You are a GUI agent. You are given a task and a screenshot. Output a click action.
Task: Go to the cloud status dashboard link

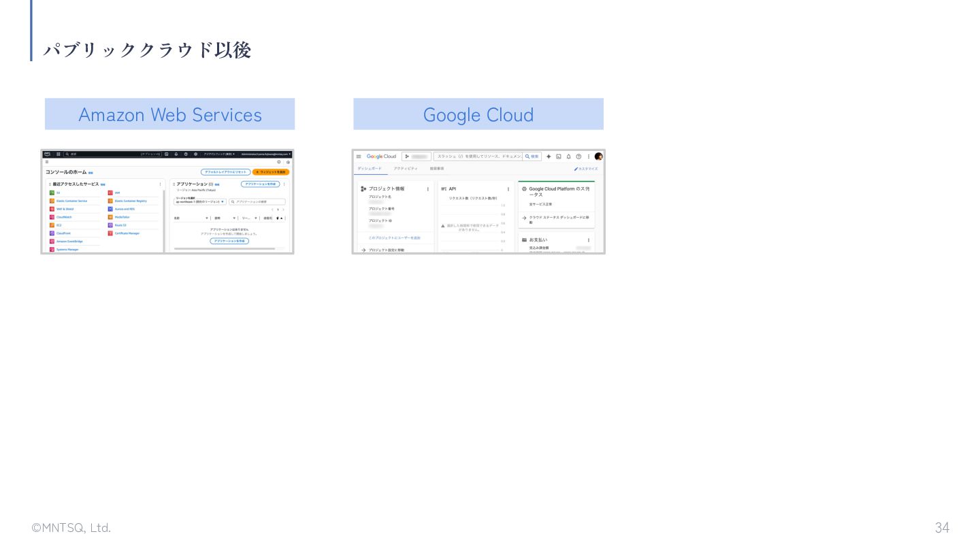[x=556, y=220]
